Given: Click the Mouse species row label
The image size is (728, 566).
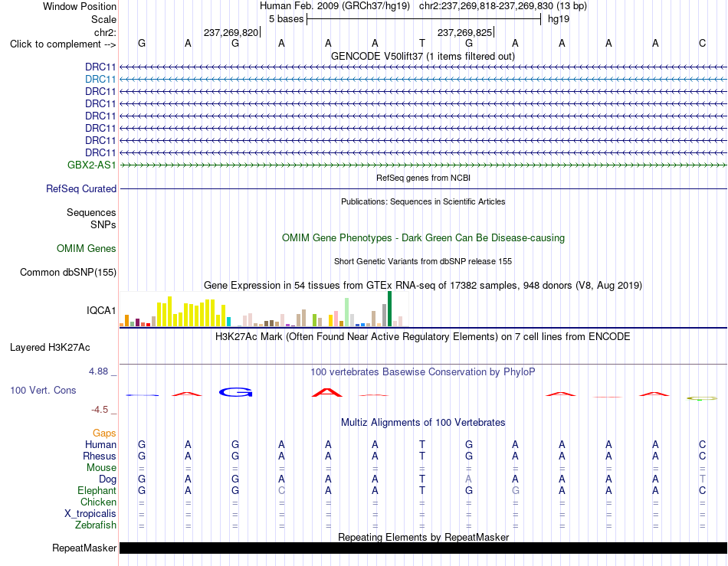Looking at the screenshot, I should (x=101, y=468).
